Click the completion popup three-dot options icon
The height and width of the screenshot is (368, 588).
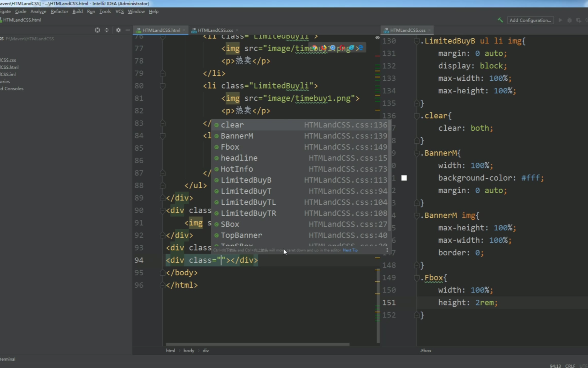[x=387, y=250]
